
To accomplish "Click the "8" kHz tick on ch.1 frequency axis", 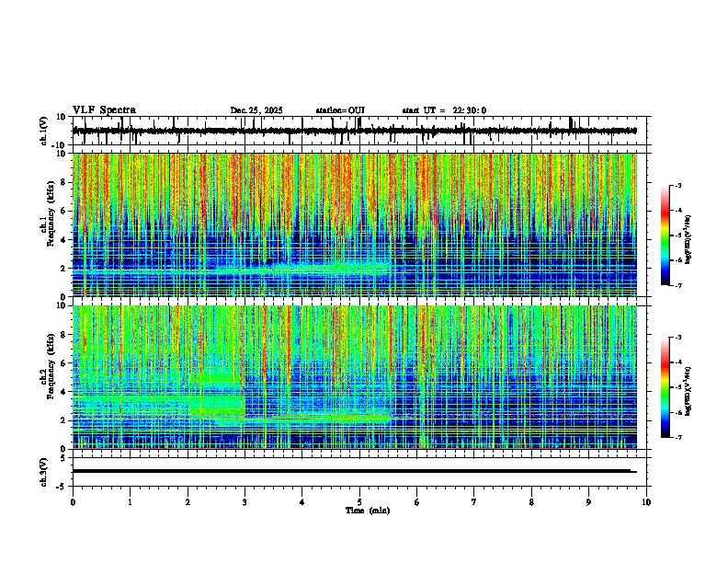I will 64,182.
